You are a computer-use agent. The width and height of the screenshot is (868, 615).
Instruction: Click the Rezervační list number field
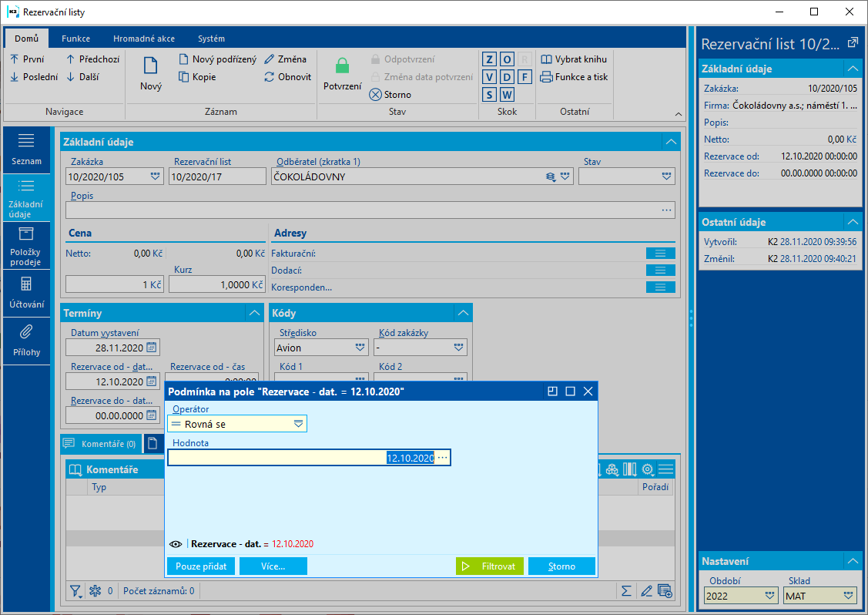217,176
